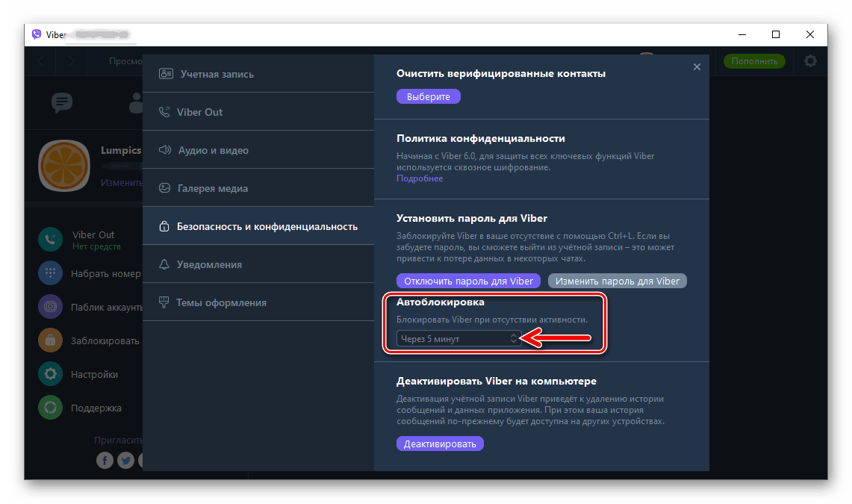Click Отключить пароль для Viber button
852x504 pixels.
click(468, 281)
